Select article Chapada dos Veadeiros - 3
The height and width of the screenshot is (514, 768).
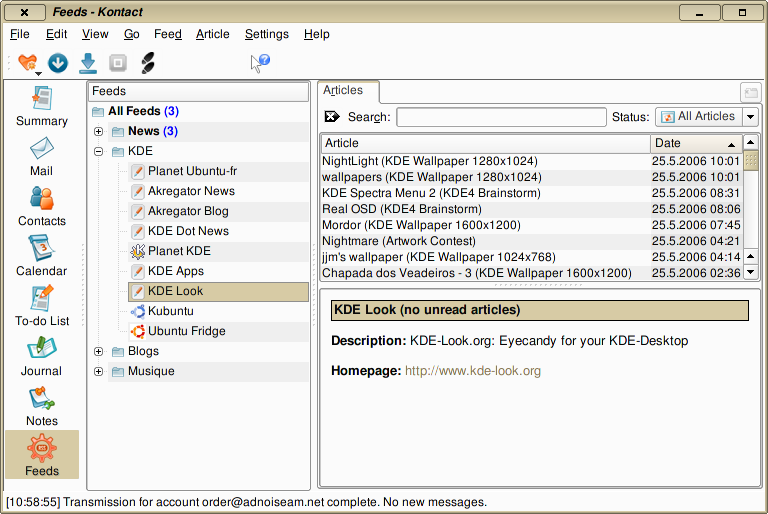tap(531, 273)
